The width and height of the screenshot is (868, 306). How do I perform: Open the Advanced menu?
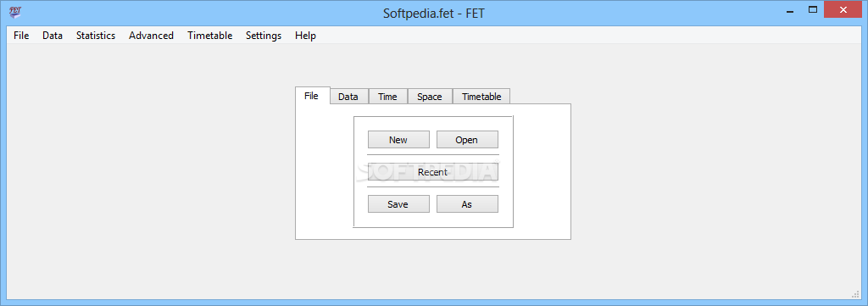tap(151, 36)
